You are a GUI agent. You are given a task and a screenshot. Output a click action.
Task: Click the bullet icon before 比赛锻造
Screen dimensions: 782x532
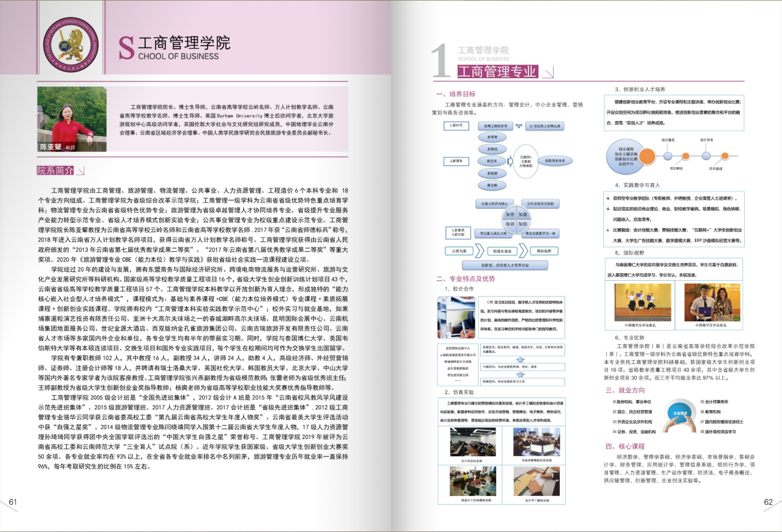point(608,230)
